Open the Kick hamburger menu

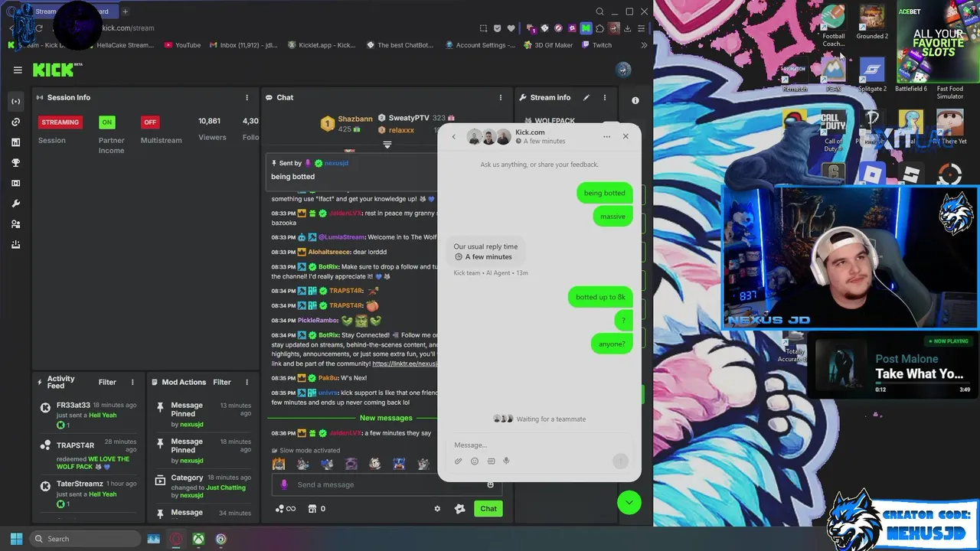(18, 70)
